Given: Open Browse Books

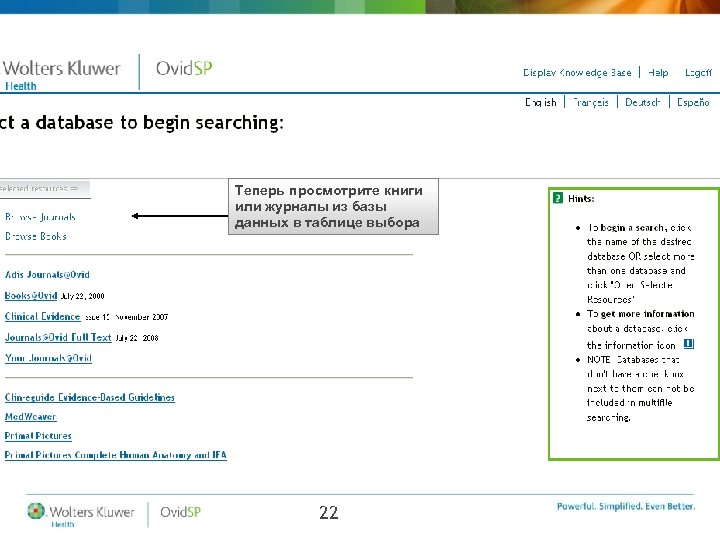Looking at the screenshot, I should [36, 236].
